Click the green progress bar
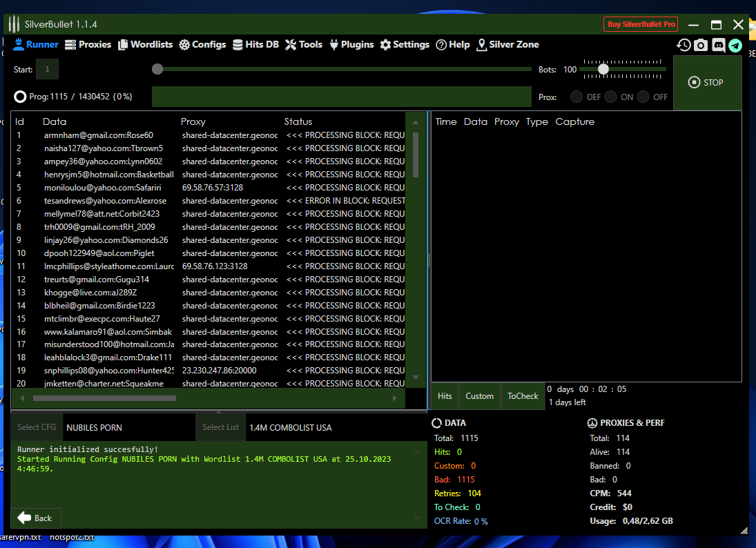Viewport: 756px width, 548px height. click(x=341, y=97)
